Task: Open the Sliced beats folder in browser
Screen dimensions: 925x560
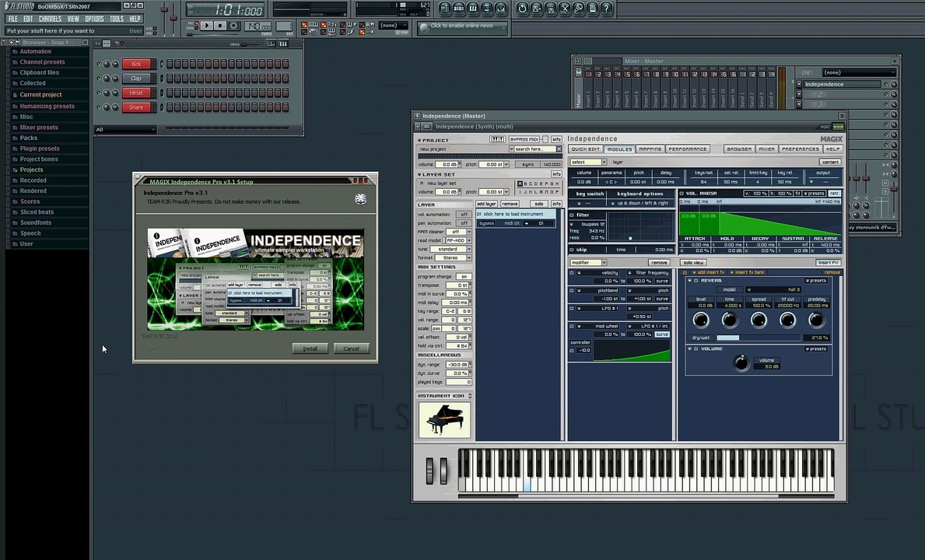Action: click(x=37, y=212)
